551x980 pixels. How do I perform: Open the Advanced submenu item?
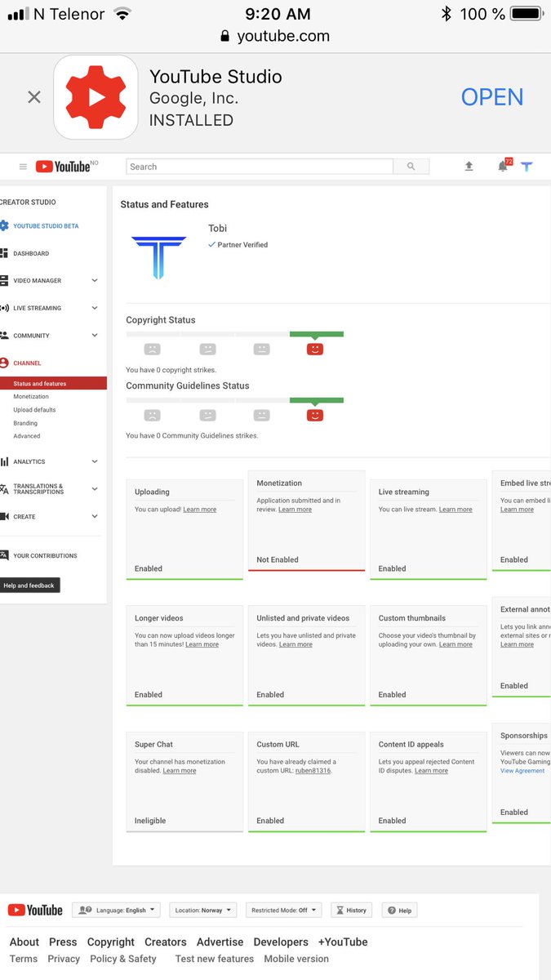[26, 436]
